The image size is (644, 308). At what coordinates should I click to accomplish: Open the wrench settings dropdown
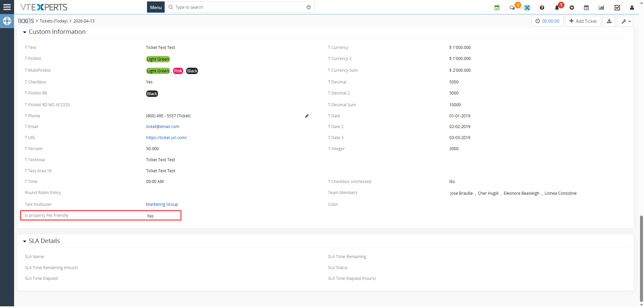pos(626,21)
